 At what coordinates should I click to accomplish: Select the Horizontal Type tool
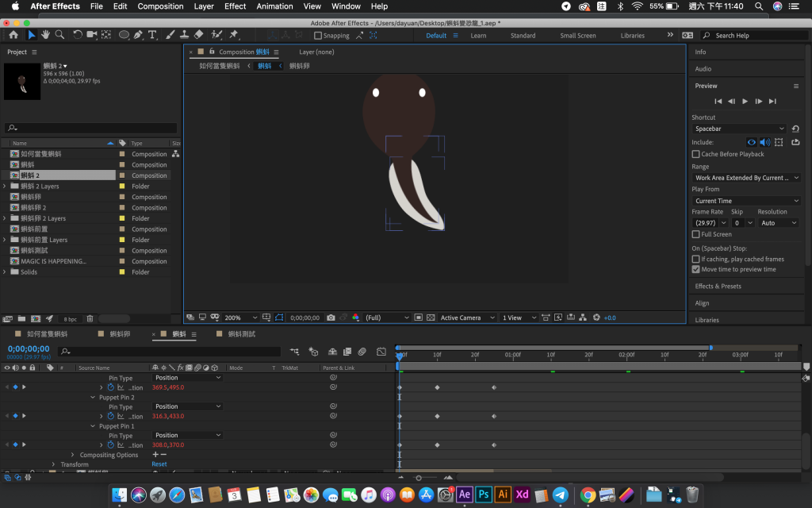tap(152, 35)
